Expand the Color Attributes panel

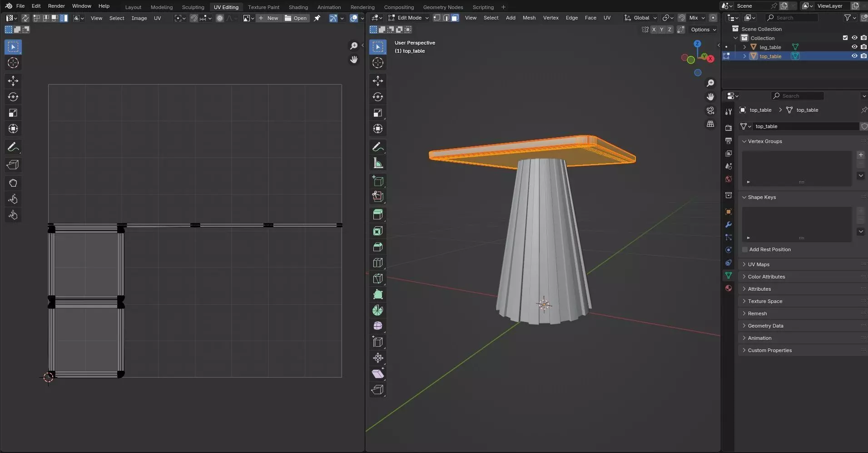click(766, 277)
